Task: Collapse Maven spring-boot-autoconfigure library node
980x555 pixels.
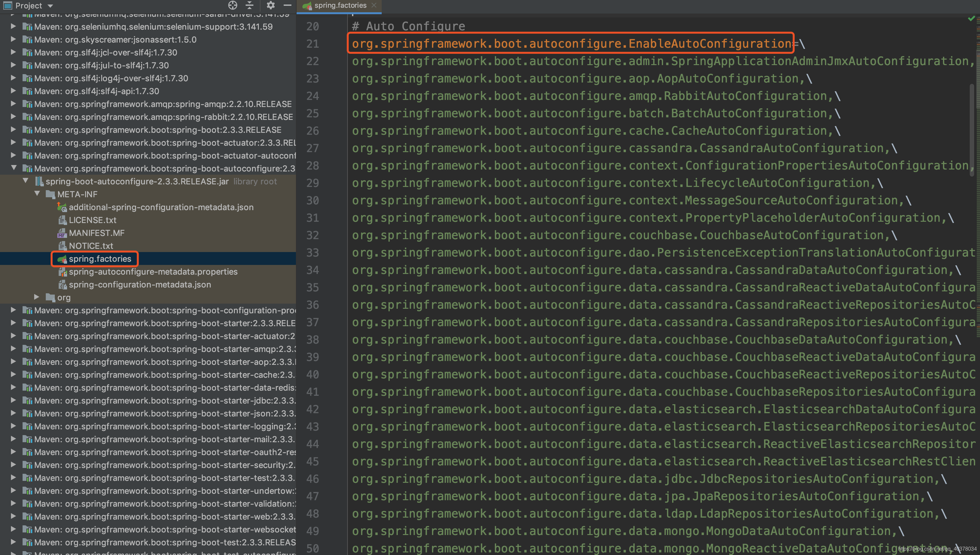Action: (14, 168)
